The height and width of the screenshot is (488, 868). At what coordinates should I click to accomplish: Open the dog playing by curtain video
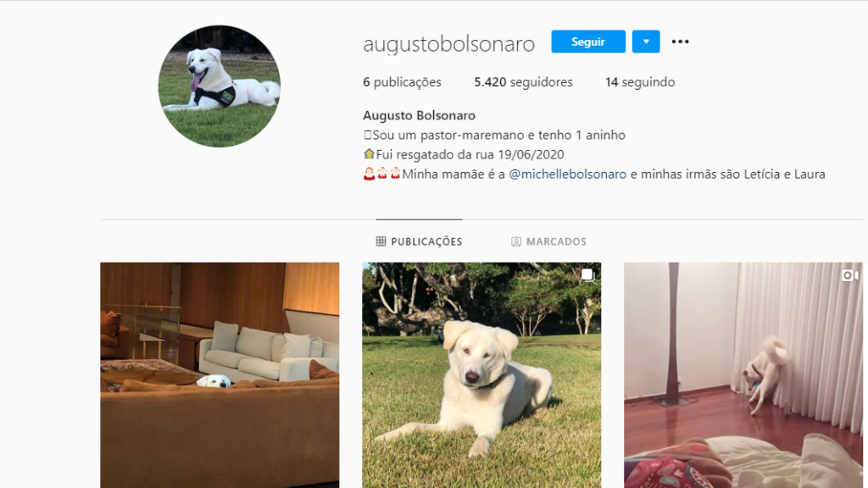(x=743, y=375)
